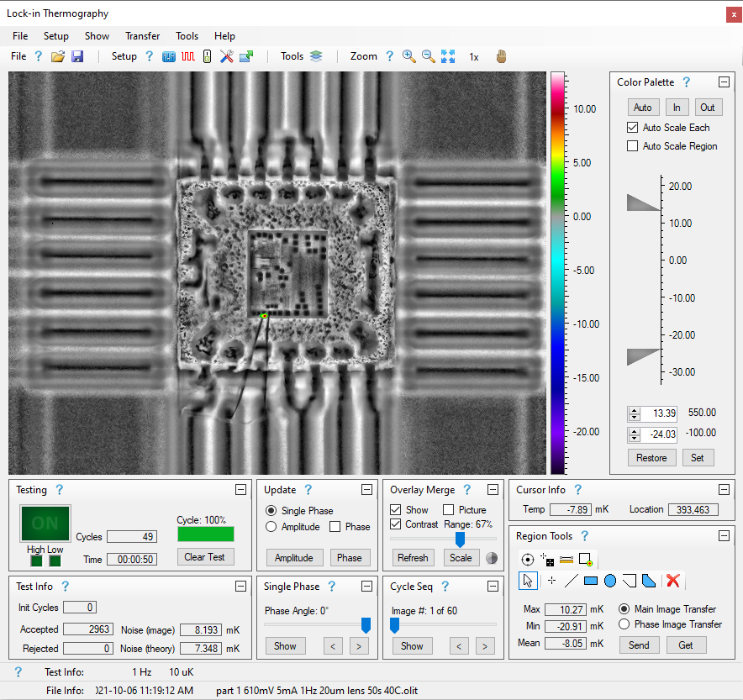The width and height of the screenshot is (743, 700).
Task: Activate the hand pan tool
Action: (x=501, y=56)
